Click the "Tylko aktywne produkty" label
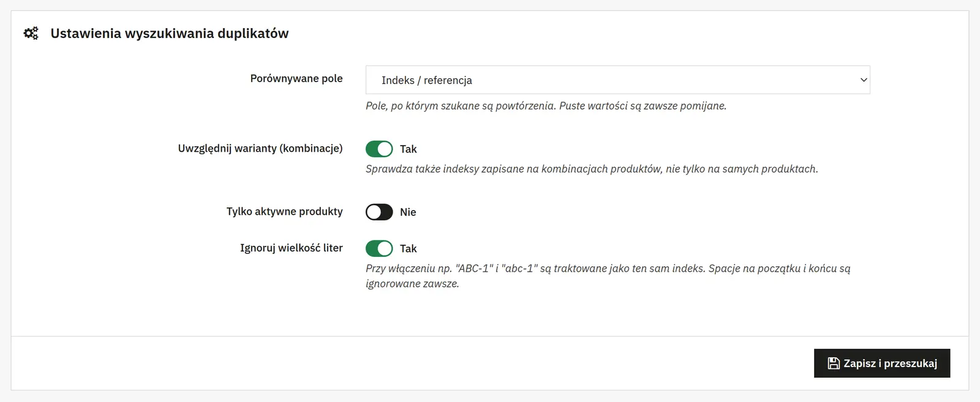 pyautogui.click(x=285, y=212)
